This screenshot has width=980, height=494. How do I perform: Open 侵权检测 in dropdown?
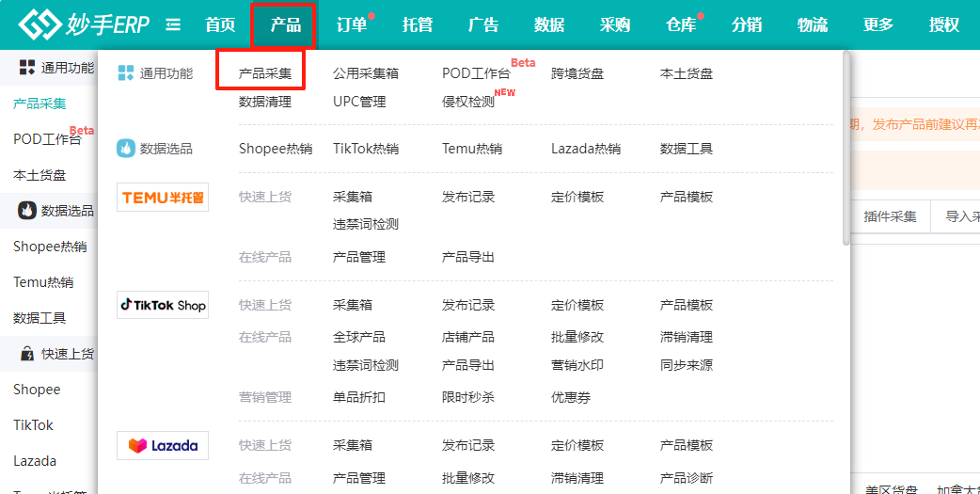pyautogui.click(x=468, y=102)
